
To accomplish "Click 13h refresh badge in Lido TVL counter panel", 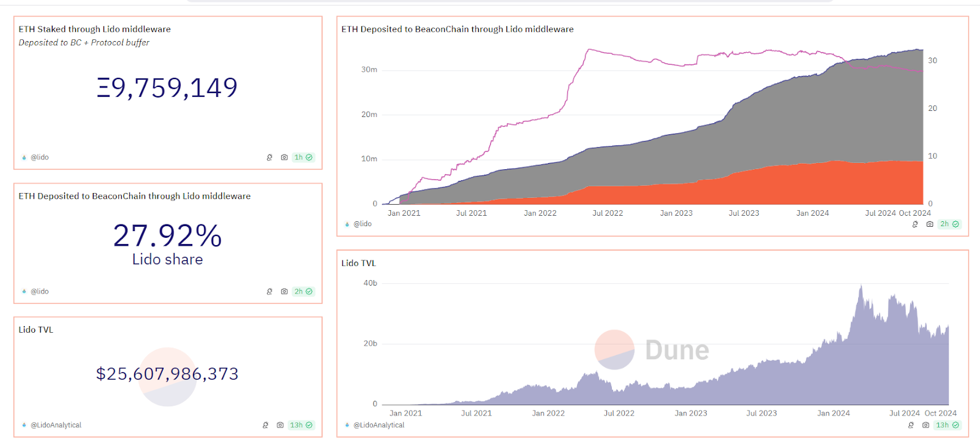I will pos(301,425).
